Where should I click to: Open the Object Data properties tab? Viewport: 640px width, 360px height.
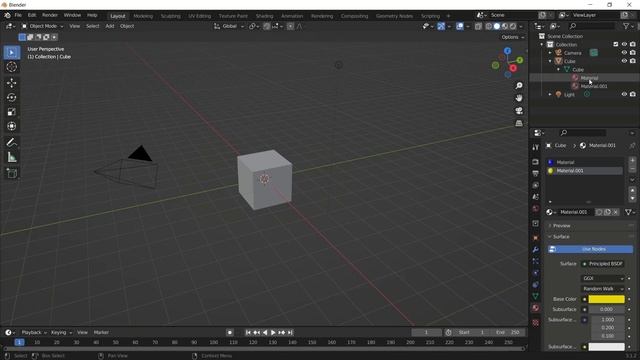tap(536, 296)
